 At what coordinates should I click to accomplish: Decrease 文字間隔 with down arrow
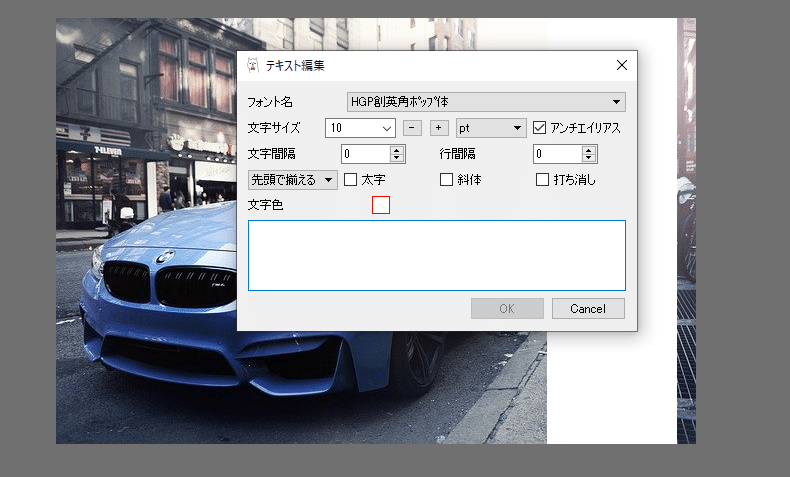(397, 158)
